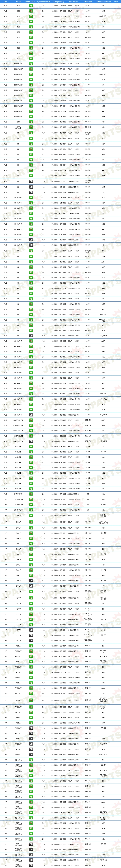Click the Model column header
The height and width of the screenshot is (868, 121).
(18, 2)
